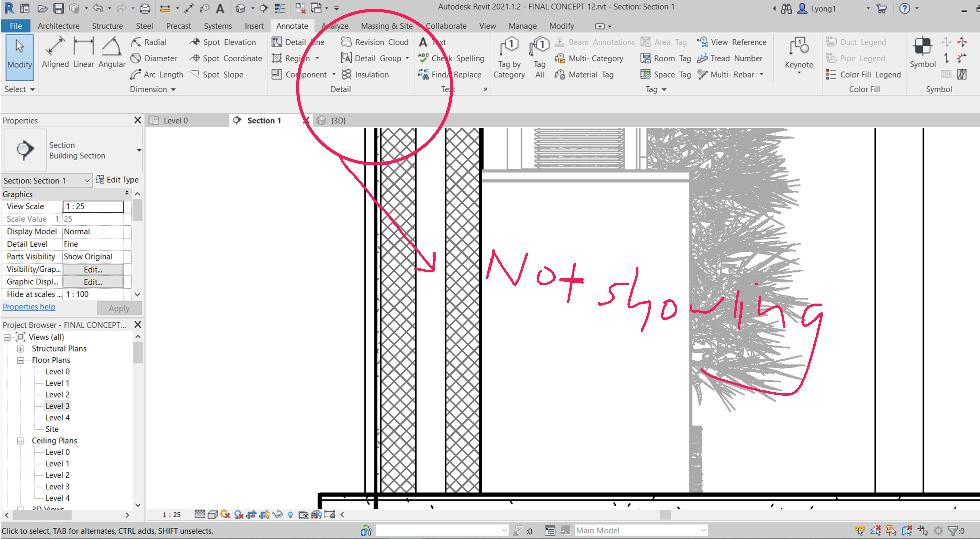Open Section: Section 1 instance dropdown
The width and height of the screenshot is (980, 539).
coord(47,181)
